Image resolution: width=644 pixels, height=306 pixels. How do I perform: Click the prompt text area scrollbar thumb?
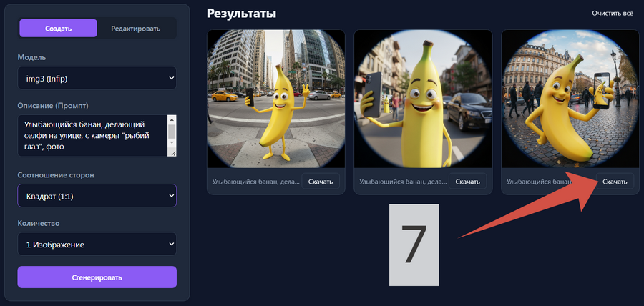[x=172, y=132]
